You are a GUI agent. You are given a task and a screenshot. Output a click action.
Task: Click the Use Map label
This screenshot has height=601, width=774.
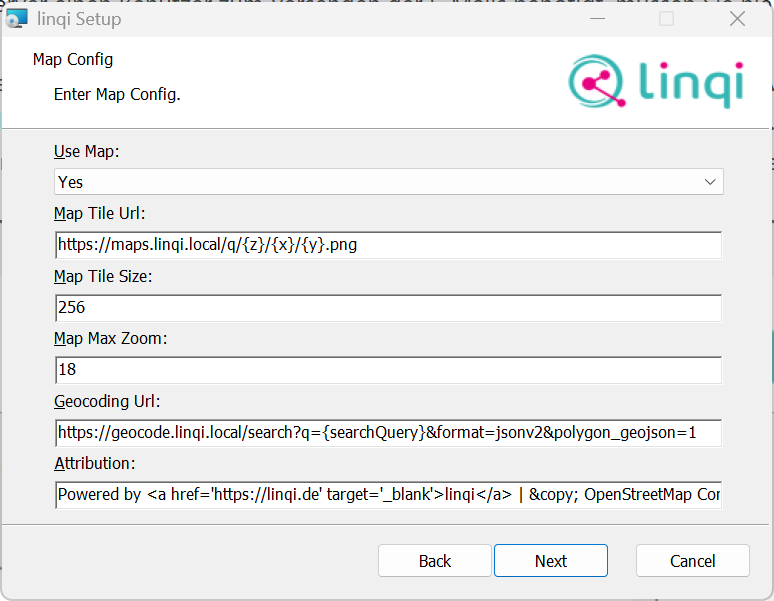[85, 152]
